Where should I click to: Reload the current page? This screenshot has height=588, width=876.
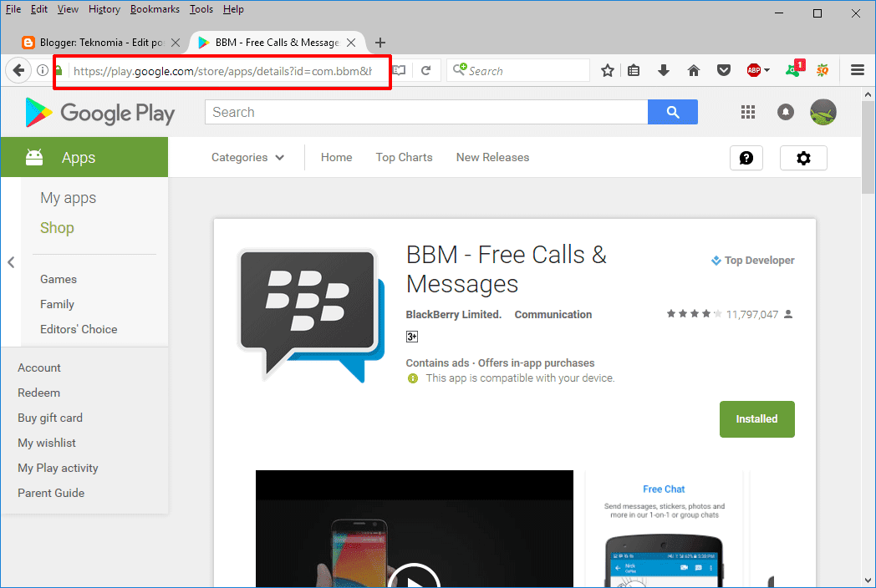point(425,70)
